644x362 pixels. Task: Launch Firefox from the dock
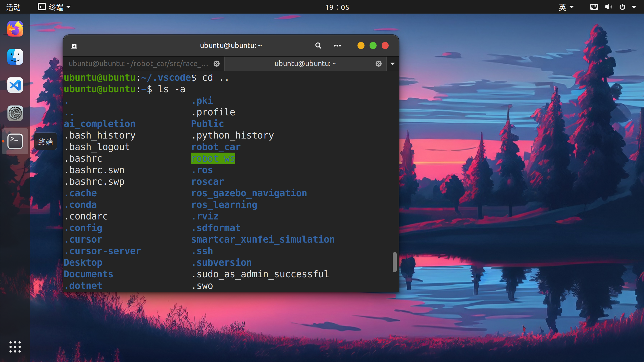(x=15, y=29)
